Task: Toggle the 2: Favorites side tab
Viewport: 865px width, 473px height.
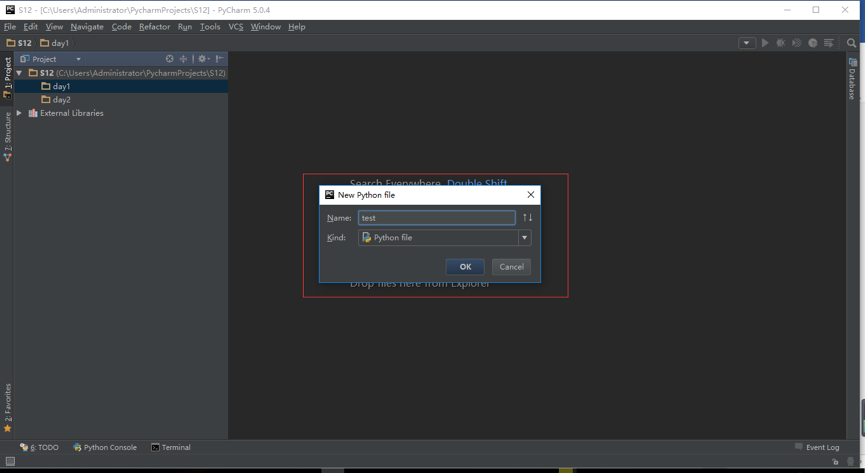Action: click(x=7, y=407)
